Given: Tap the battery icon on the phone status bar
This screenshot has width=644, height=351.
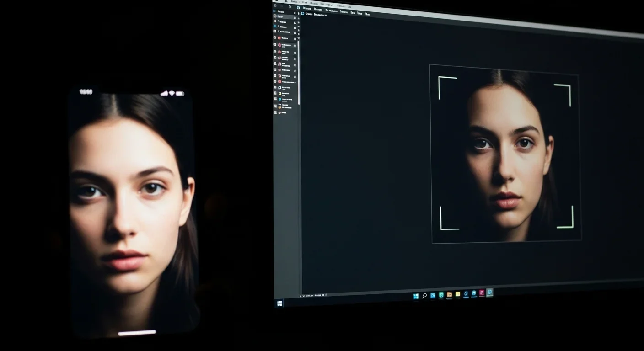Looking at the screenshot, I should click(x=180, y=93).
